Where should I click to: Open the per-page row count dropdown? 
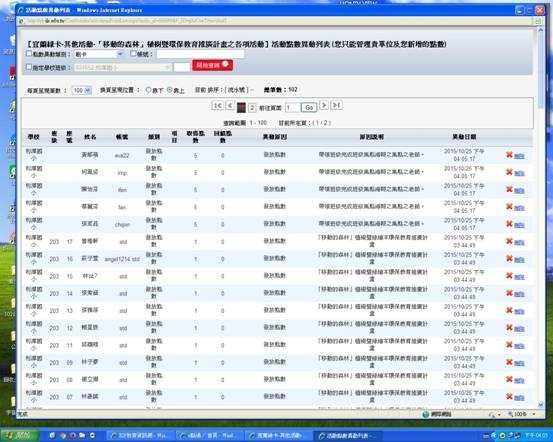click(81, 90)
